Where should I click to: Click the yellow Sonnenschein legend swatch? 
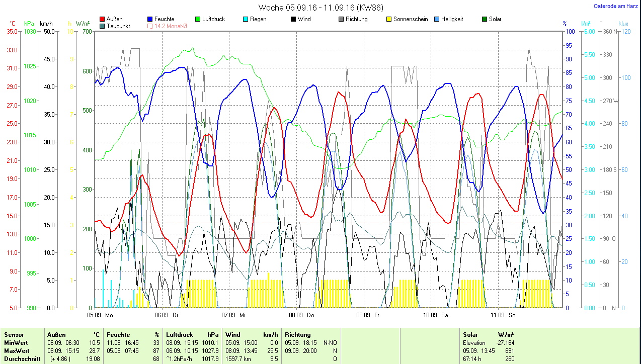pos(389,19)
